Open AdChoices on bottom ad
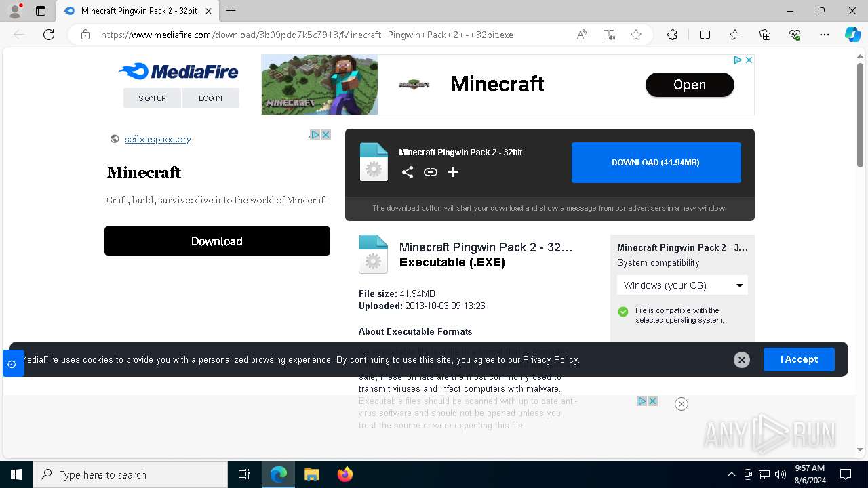The height and width of the screenshot is (488, 868). pos(642,401)
